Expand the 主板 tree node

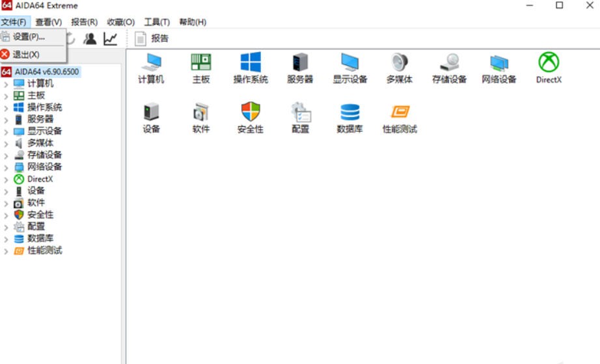[x=6, y=96]
